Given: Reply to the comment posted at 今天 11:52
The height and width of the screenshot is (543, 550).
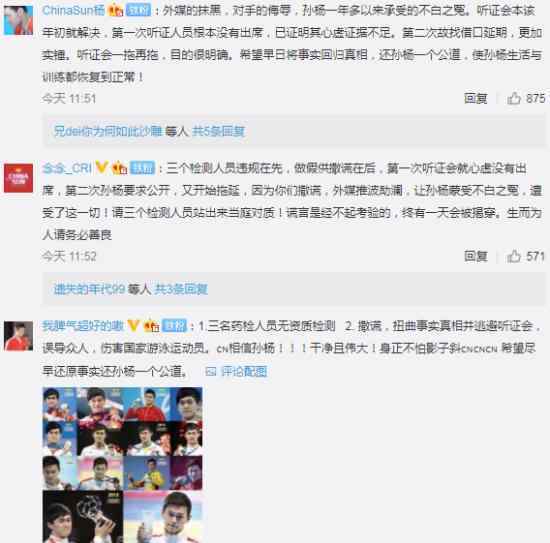Looking at the screenshot, I should coord(476,256).
